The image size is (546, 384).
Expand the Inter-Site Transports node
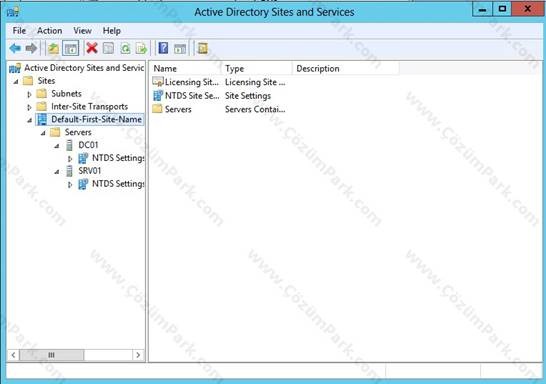[x=29, y=107]
